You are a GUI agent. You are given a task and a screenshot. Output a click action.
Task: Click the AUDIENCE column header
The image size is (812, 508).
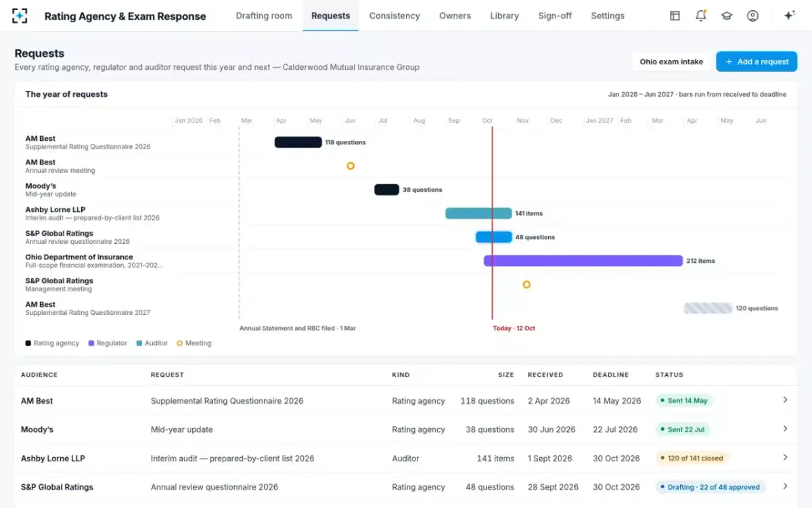click(39, 375)
